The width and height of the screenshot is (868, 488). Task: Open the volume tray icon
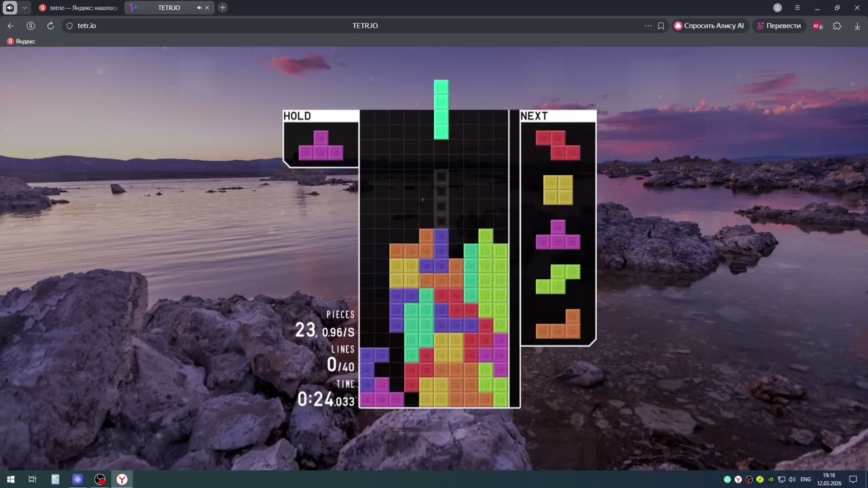[x=792, y=479]
